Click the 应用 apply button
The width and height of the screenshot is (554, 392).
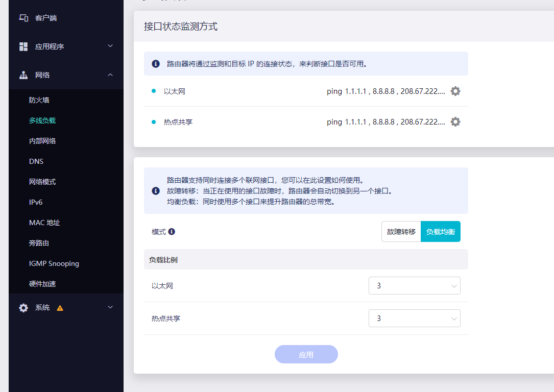(x=306, y=354)
